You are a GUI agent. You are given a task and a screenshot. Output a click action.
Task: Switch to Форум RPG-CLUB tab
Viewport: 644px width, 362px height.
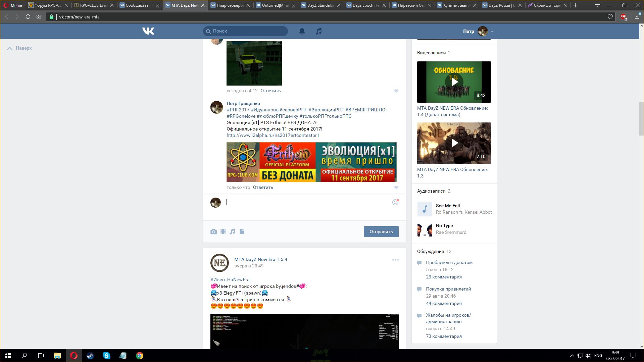48,5
